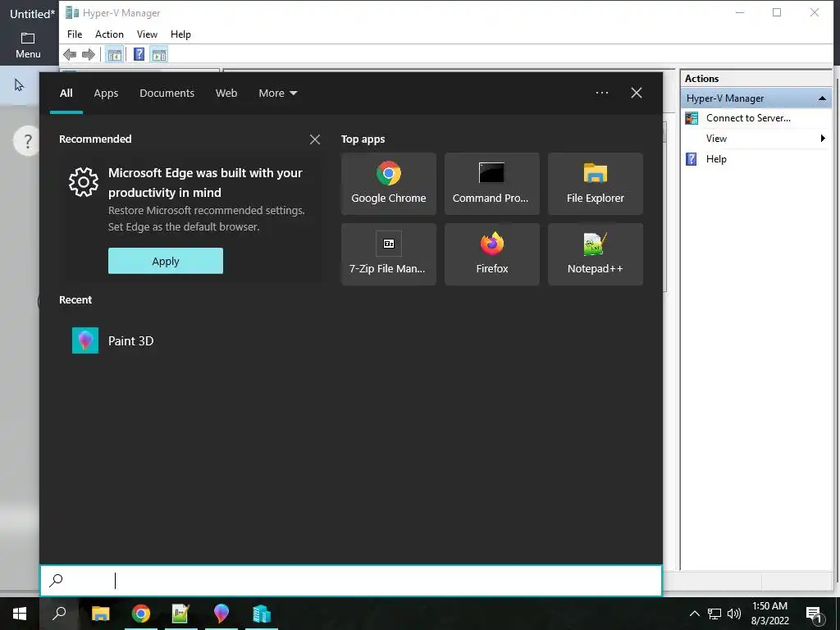Open the Help menu in menu bar
Image resolution: width=840 pixels, height=630 pixels.
point(180,34)
